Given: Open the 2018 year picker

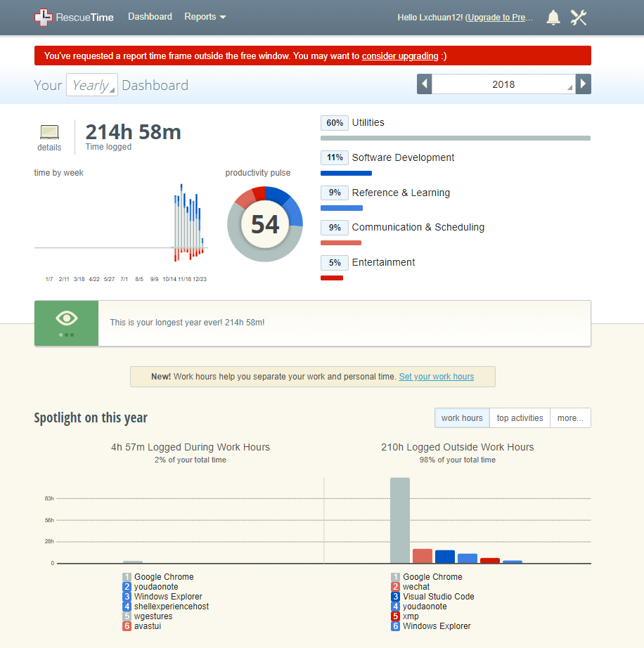Looking at the screenshot, I should coord(503,84).
